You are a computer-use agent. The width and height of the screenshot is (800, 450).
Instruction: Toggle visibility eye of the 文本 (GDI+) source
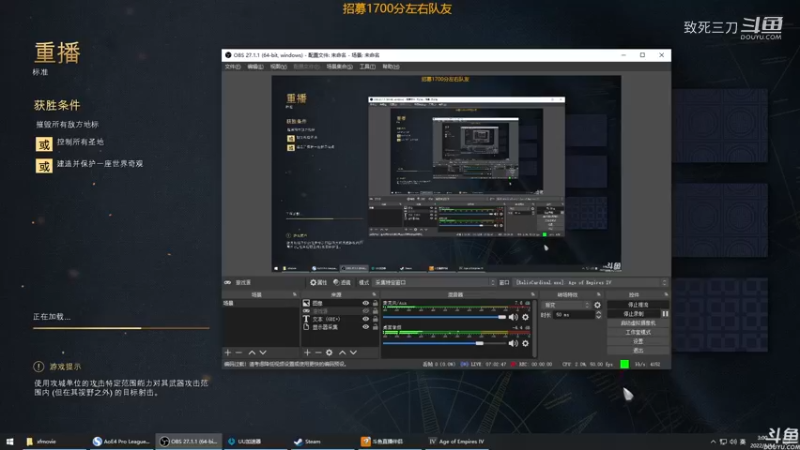(365, 319)
